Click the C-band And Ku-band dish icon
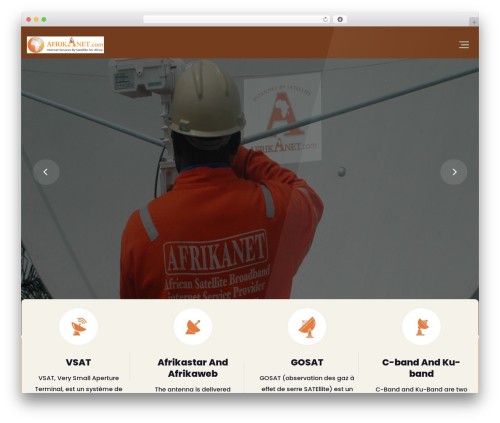The height and width of the screenshot is (423, 500). click(x=421, y=327)
